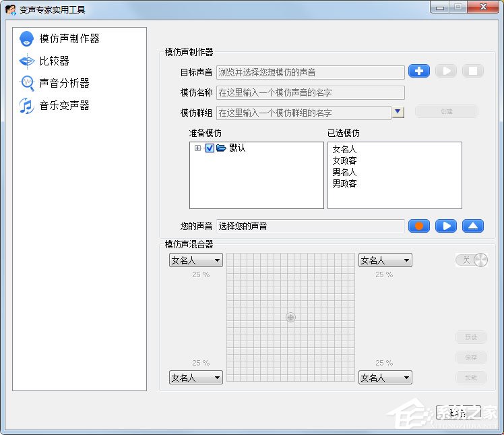The image size is (504, 435).
Task: Click the music note icon for 音乐变声器
Action: (26, 105)
